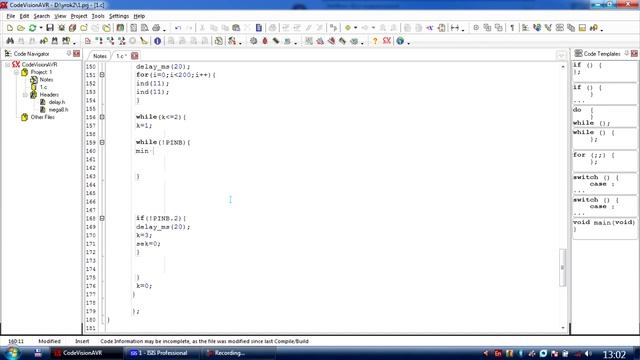Open the Settings menu

[119, 16]
